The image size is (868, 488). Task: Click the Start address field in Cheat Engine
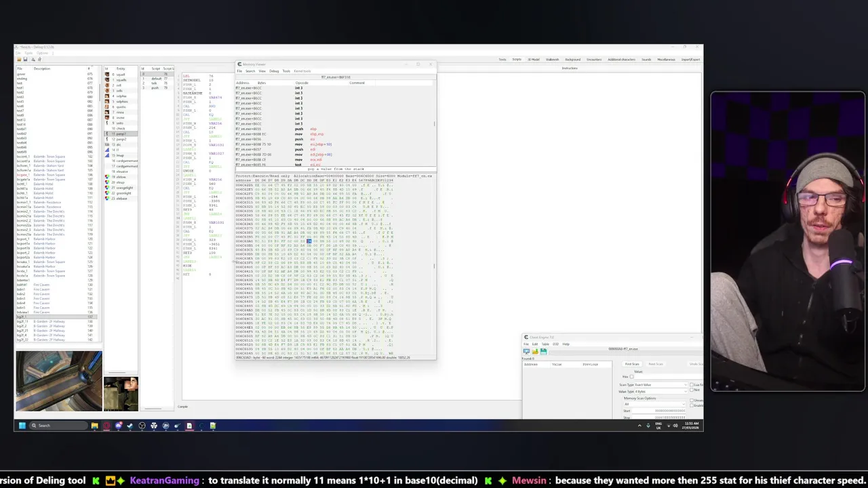[x=658, y=411]
